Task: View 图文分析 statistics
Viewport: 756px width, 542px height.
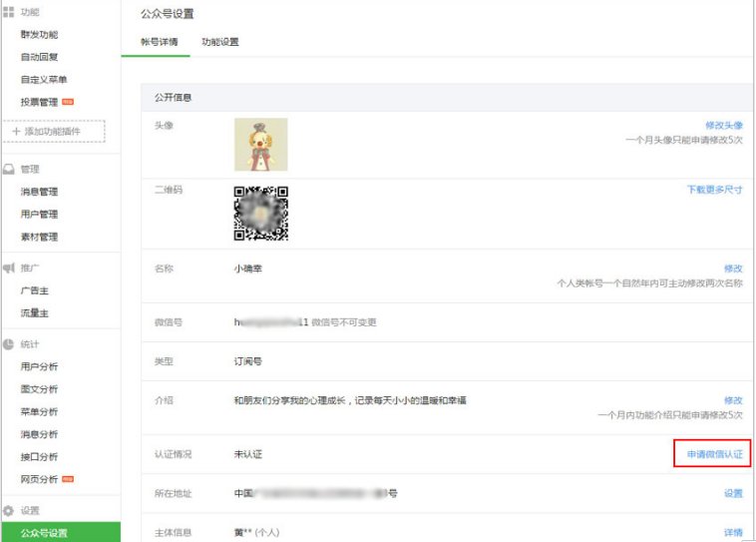Action: point(39,389)
